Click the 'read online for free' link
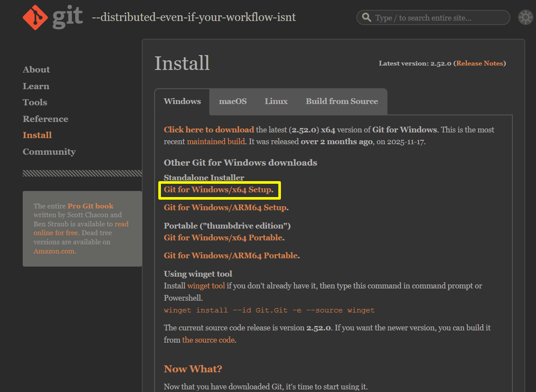The height and width of the screenshot is (392, 536). click(81, 228)
